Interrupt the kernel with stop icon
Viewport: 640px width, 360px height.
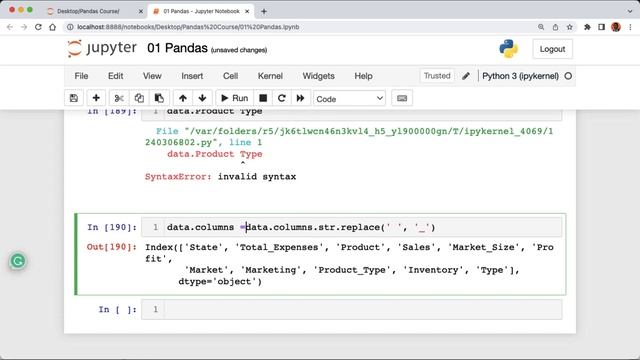click(263, 98)
